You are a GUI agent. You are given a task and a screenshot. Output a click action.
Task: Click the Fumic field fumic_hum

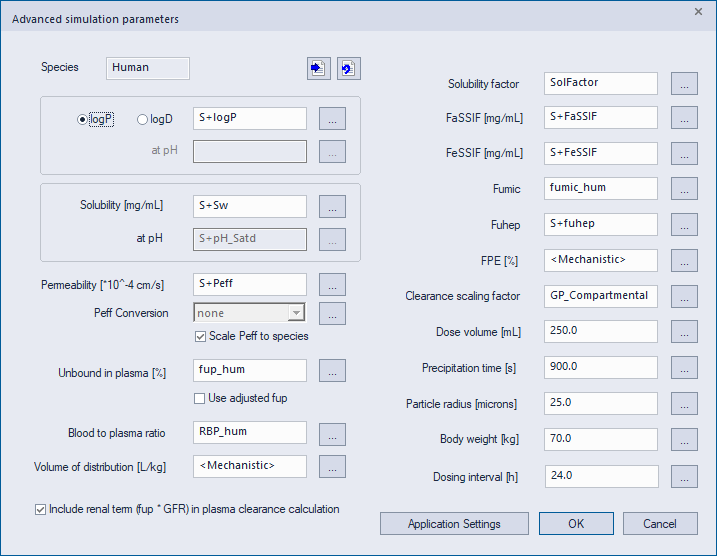(601, 188)
